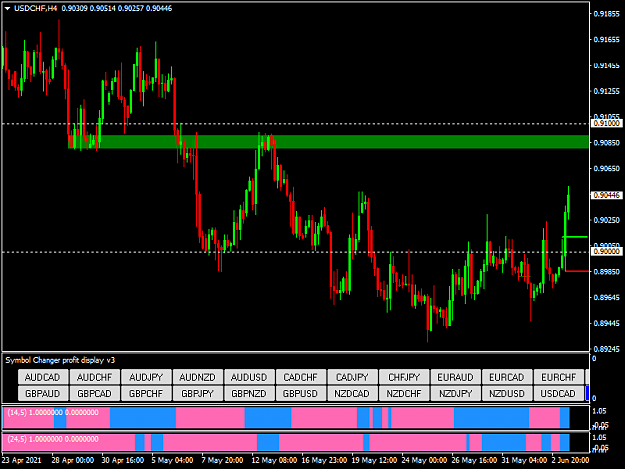Switch chart to AUDCHF symbol

(x=94, y=377)
